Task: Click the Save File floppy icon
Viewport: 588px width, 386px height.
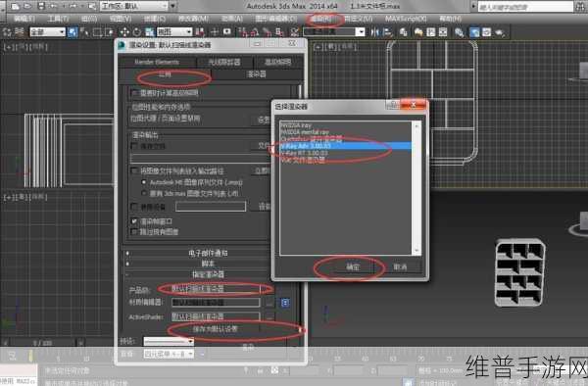Action: point(41,6)
